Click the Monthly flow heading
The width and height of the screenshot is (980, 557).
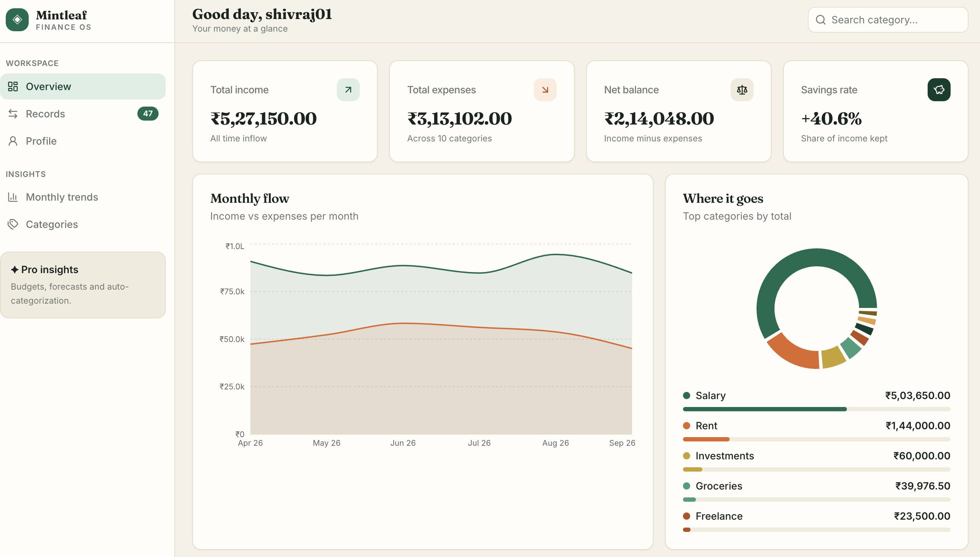tap(250, 198)
